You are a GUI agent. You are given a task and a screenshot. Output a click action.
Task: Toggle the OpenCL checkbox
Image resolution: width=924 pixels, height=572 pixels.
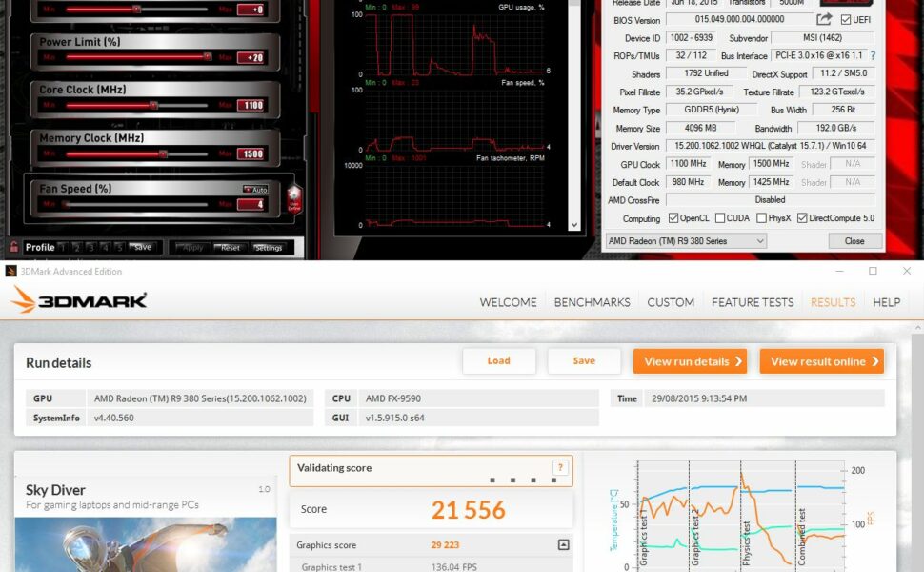click(x=673, y=218)
